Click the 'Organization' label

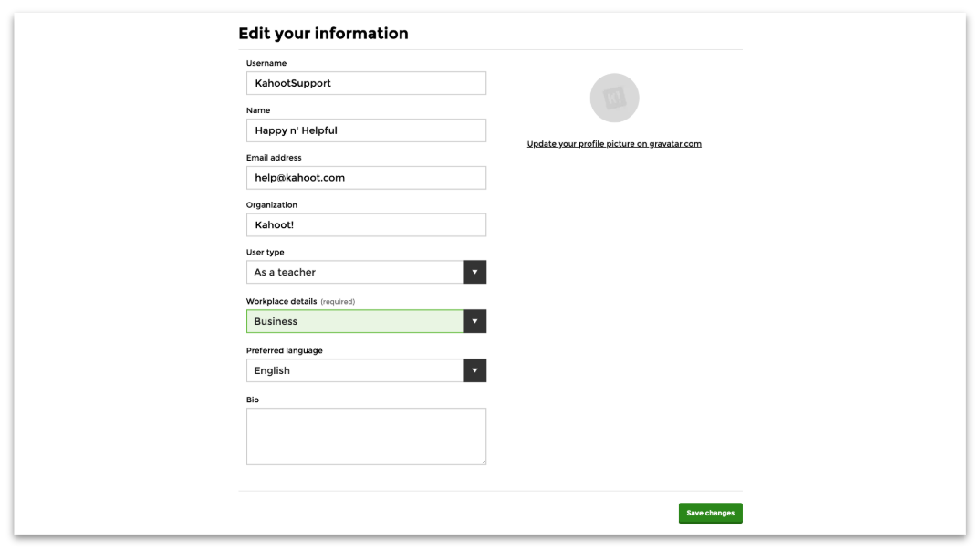coord(272,205)
